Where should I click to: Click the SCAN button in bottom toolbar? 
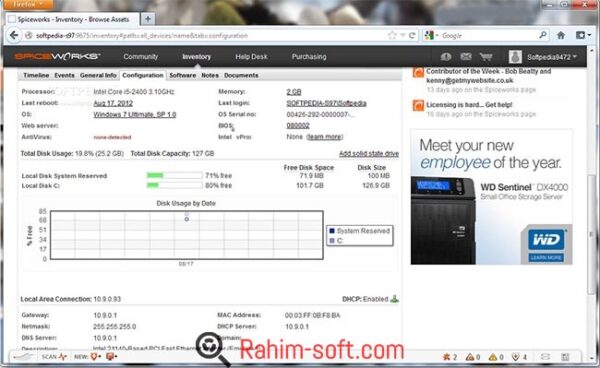pos(54,357)
